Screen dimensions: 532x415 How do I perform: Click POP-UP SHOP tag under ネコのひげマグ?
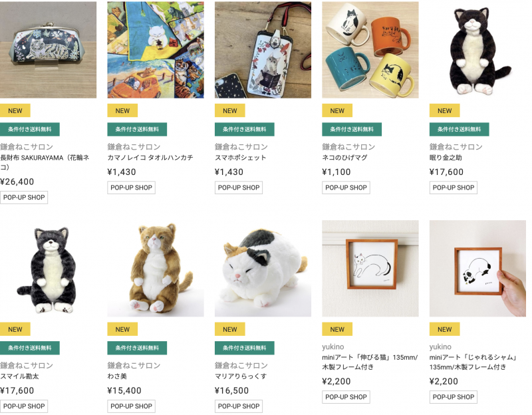(346, 188)
